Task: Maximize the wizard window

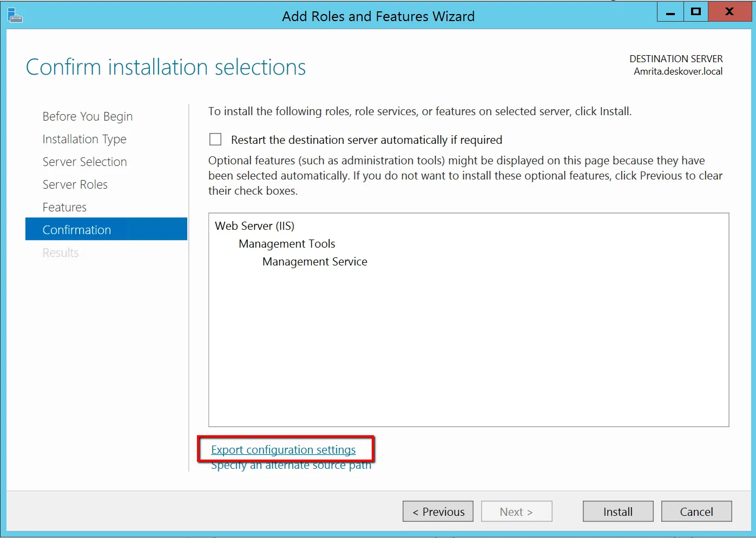Action: click(696, 11)
